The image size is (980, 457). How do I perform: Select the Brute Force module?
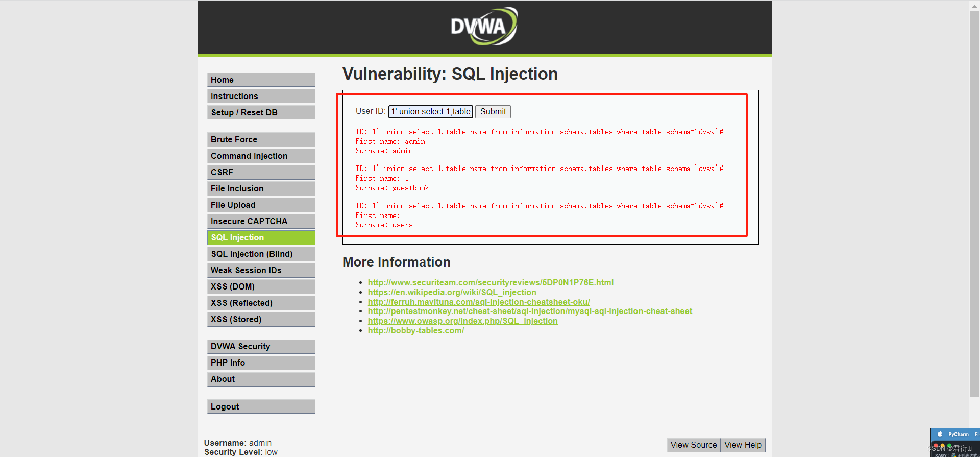tap(261, 139)
